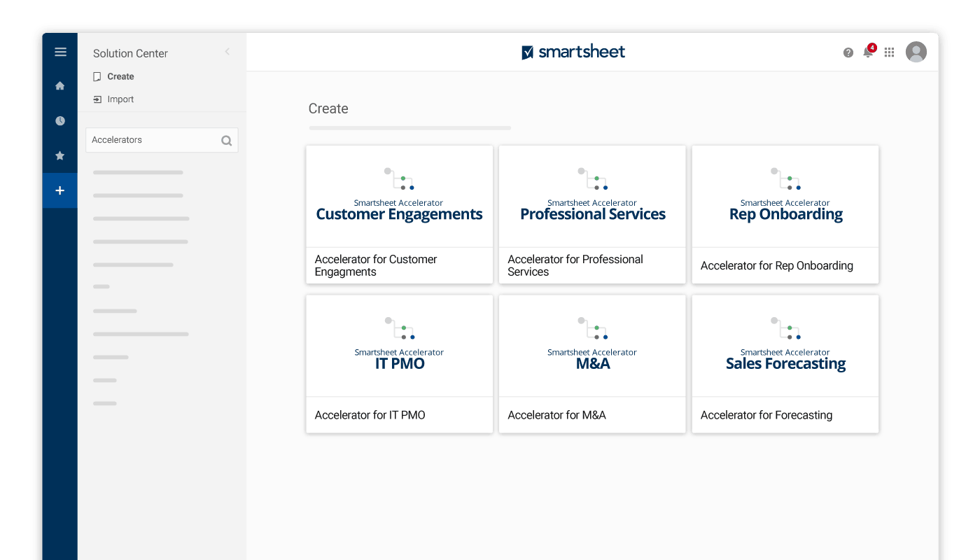Select Create in Solution Center panel
Screen dimensions: 980x560
(120, 76)
